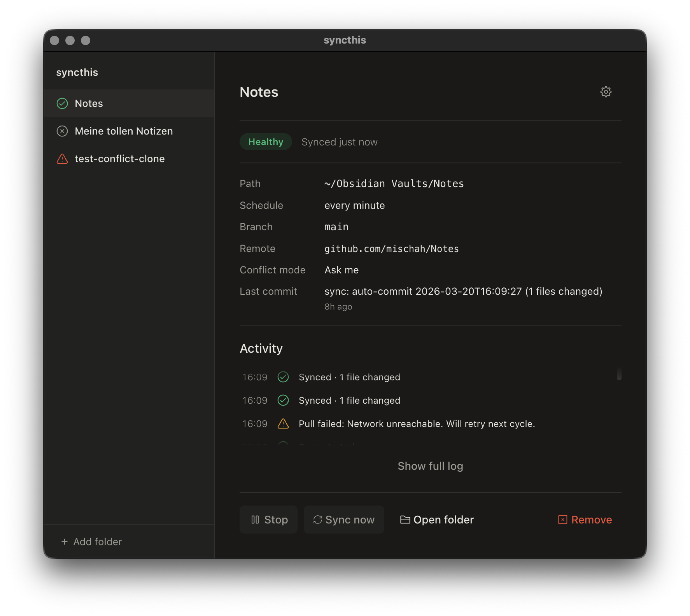The image size is (690, 616).
Task: Click the remove icon beside Remove label
Action: 562,520
